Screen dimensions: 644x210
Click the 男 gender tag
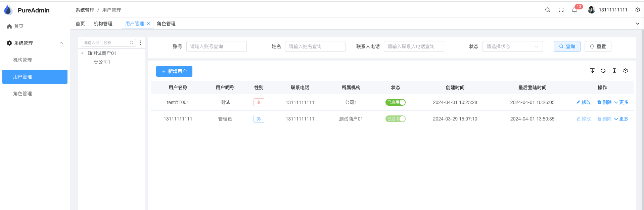(x=259, y=119)
